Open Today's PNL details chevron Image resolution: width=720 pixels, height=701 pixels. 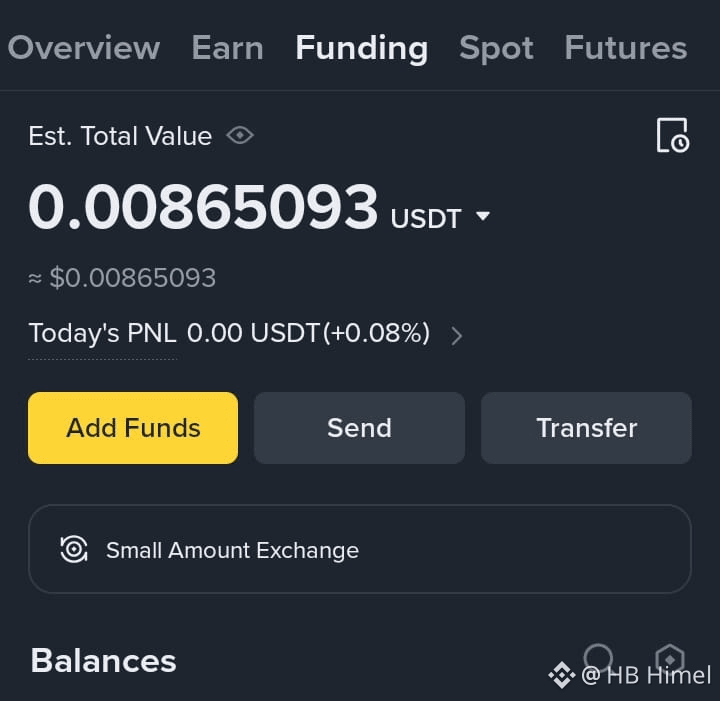coord(456,336)
